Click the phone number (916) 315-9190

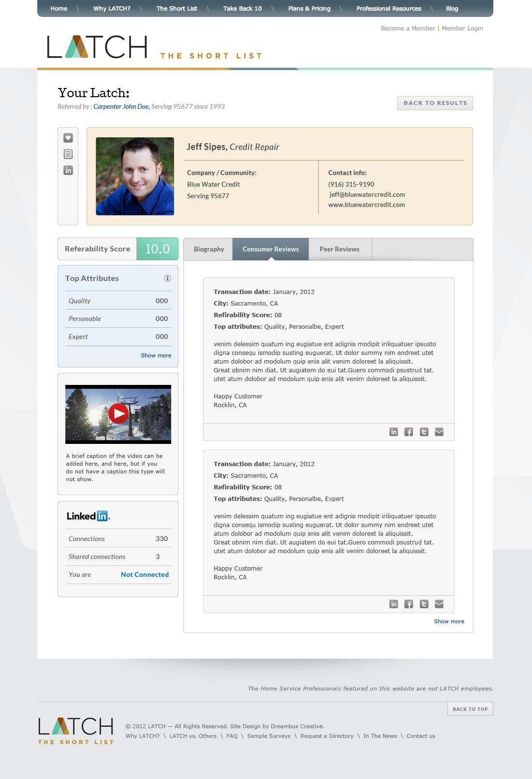[x=351, y=184]
